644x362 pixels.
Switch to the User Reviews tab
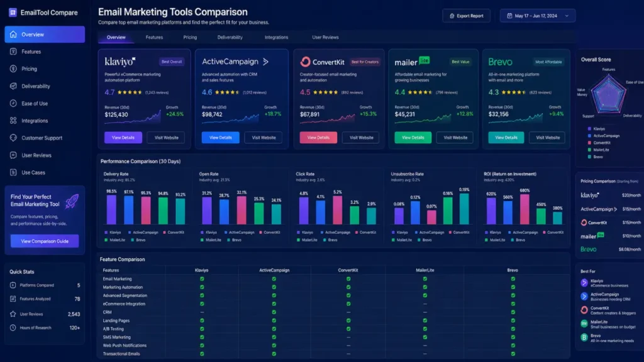click(325, 37)
